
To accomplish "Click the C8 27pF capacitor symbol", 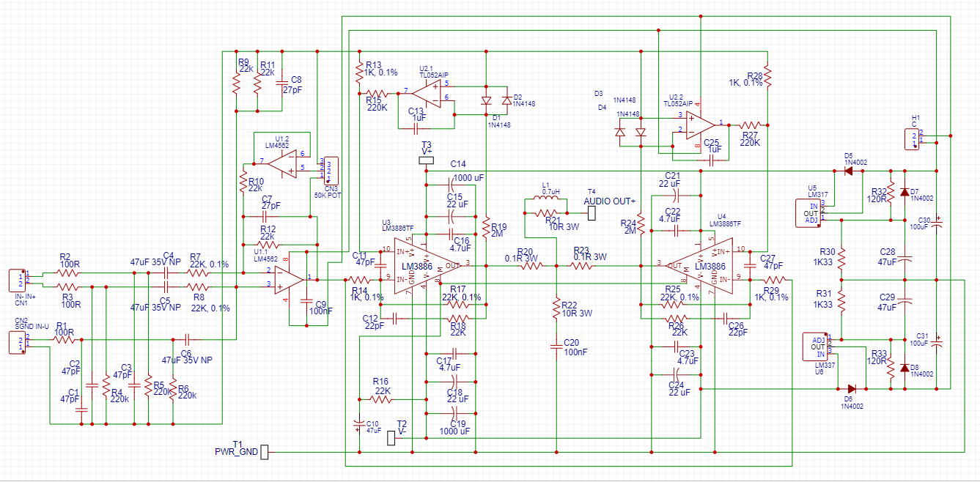I will click(x=282, y=84).
